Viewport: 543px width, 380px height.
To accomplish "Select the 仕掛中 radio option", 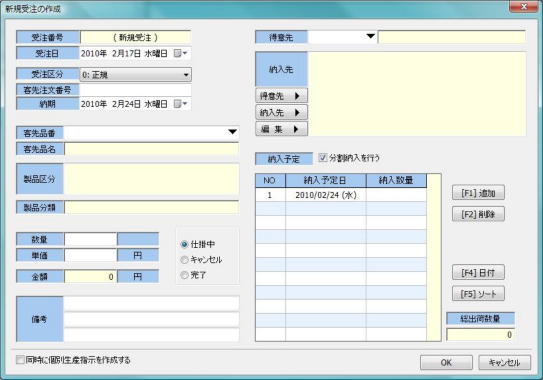I will [185, 245].
